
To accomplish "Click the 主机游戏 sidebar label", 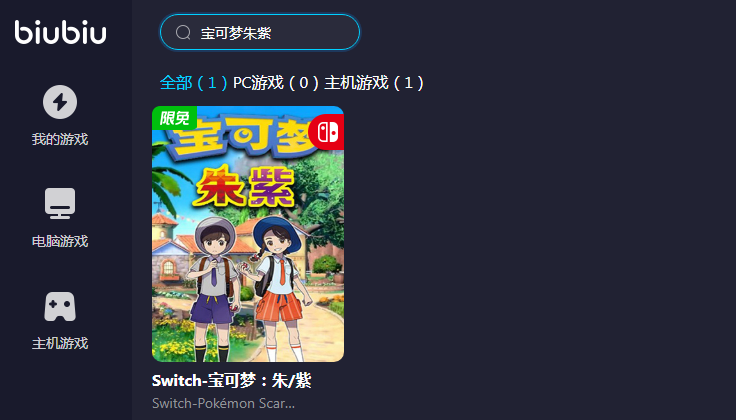I will (x=60, y=344).
